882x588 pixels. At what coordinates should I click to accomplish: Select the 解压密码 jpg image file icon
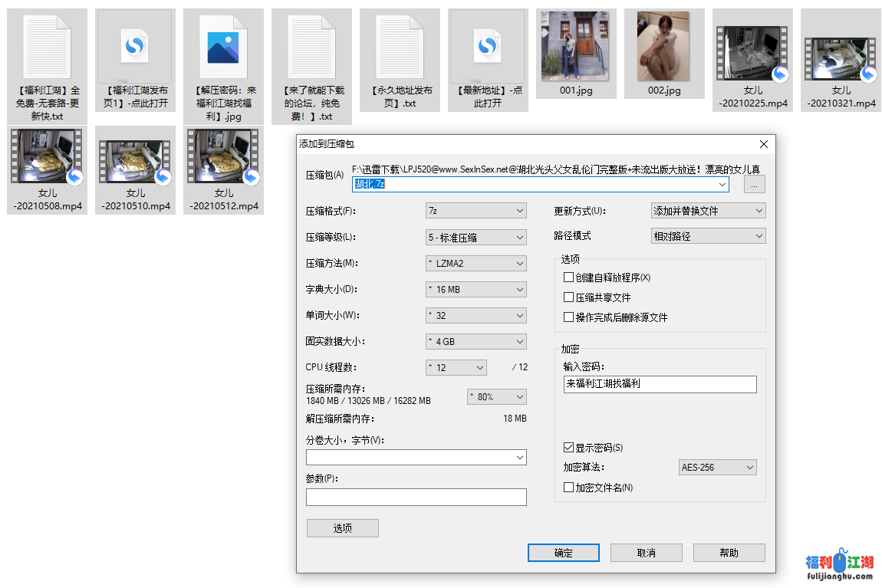tap(223, 46)
